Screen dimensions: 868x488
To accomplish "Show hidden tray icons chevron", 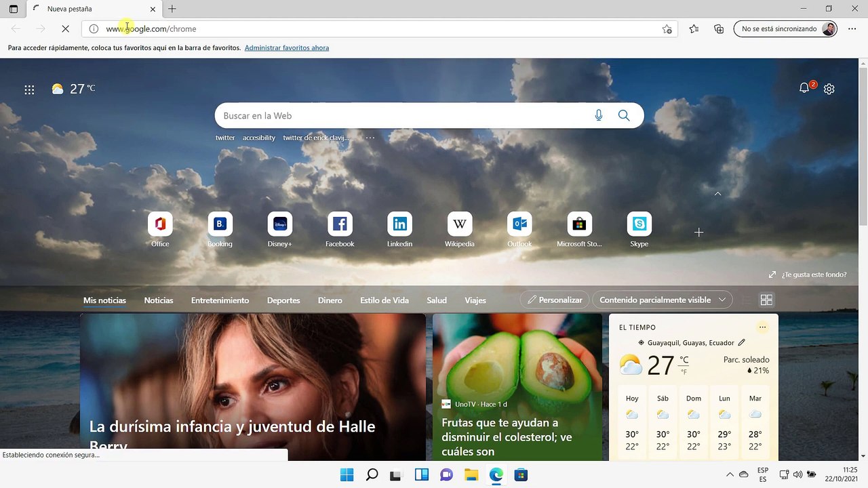I will [730, 474].
